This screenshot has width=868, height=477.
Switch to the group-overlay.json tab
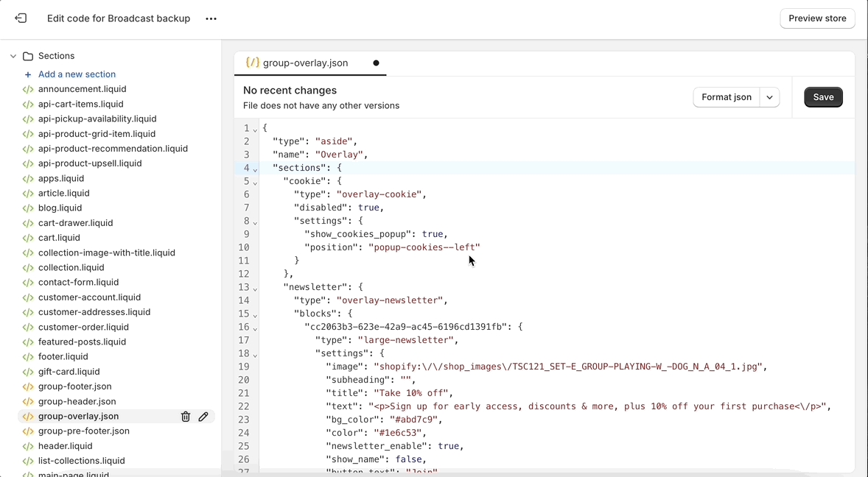[305, 63]
